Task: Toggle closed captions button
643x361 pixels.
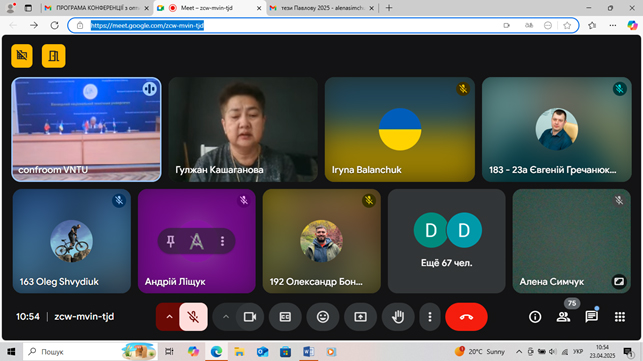Action: tap(285, 317)
